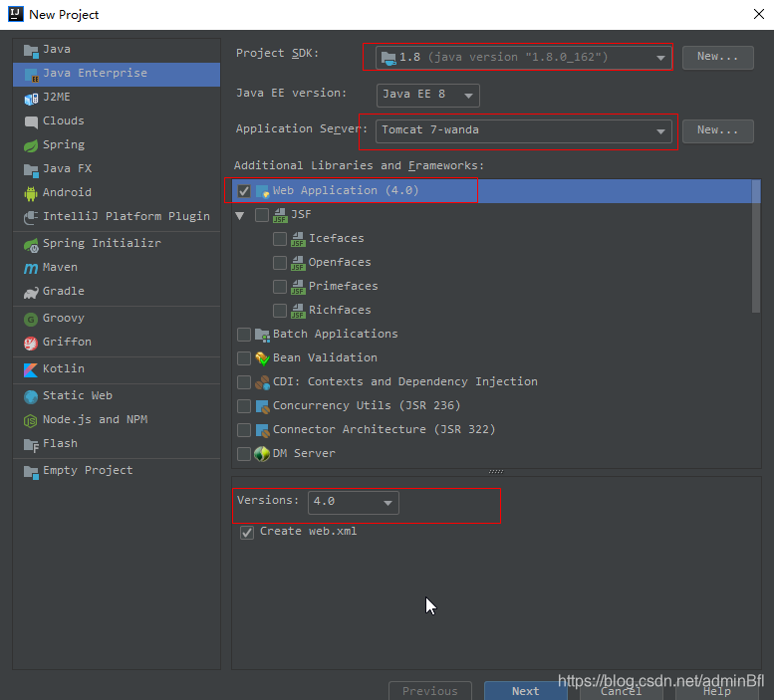Click the Android robot icon

point(31,193)
